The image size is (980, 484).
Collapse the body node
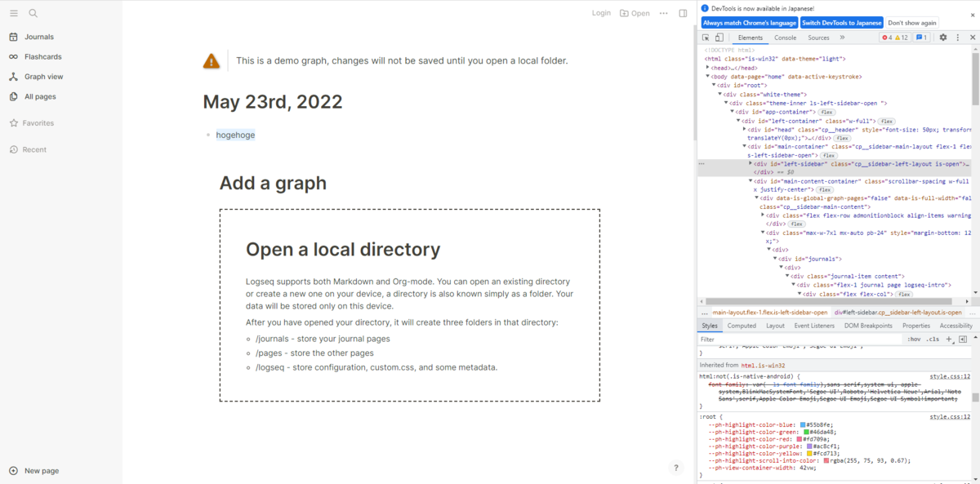pyautogui.click(x=708, y=77)
